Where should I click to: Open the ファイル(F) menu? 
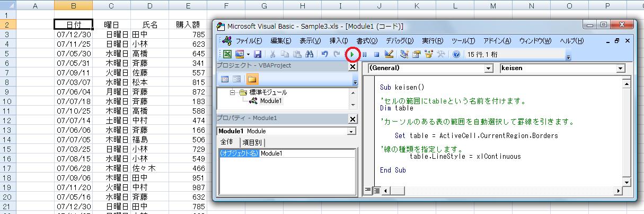[x=249, y=41]
